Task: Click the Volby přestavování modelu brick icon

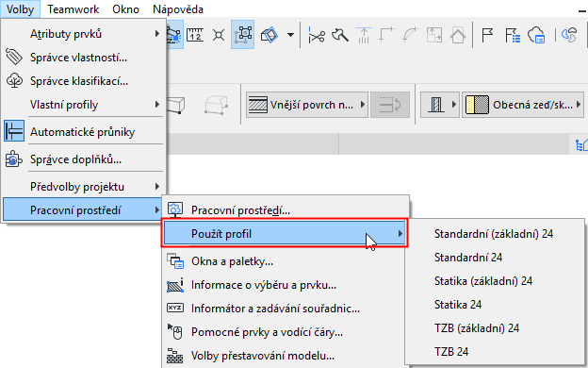Action: [x=175, y=355]
